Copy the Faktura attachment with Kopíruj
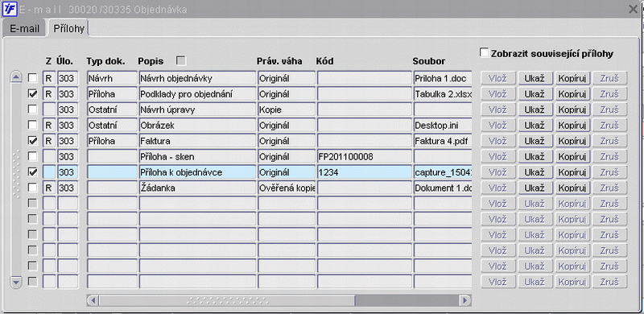Viewport: 644px width, 314px height. pyautogui.click(x=573, y=141)
